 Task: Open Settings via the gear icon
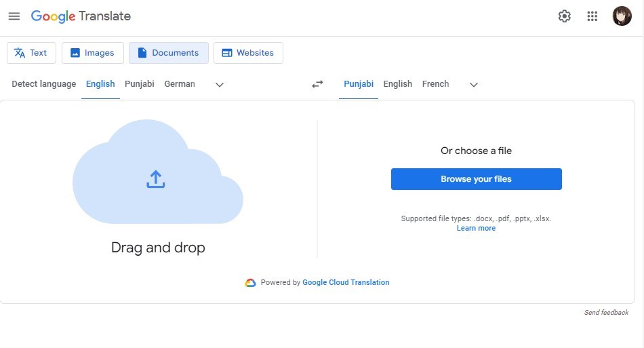564,16
